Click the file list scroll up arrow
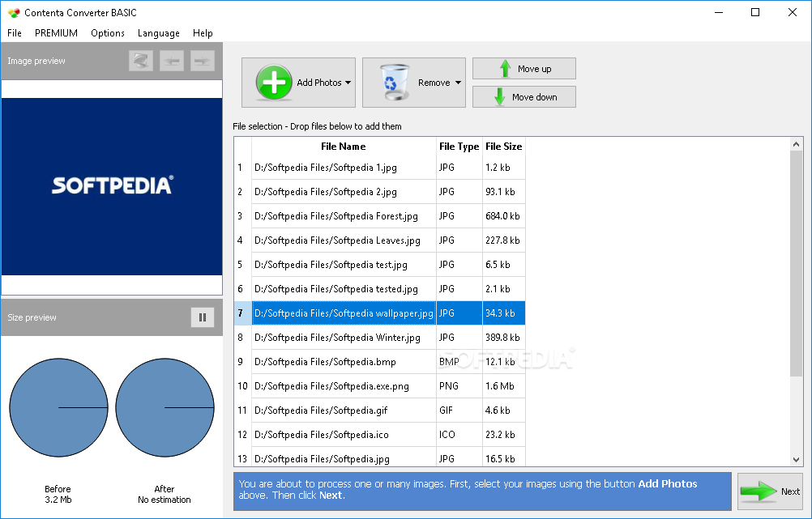This screenshot has width=812, height=519. (x=796, y=144)
